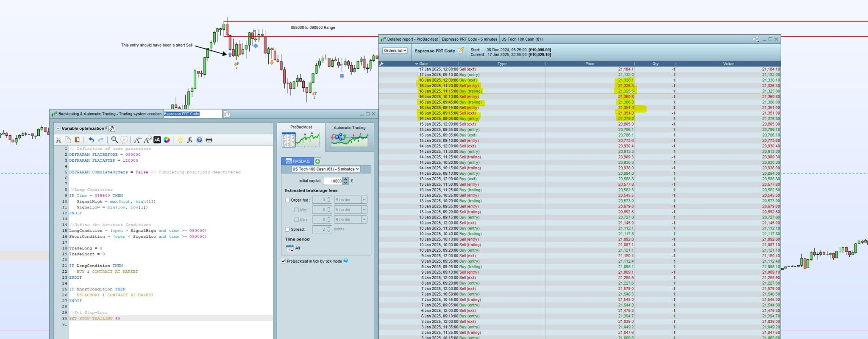Redo the last undone code edit
Image resolution: width=868 pixels, height=339 pixels.
click(101, 140)
